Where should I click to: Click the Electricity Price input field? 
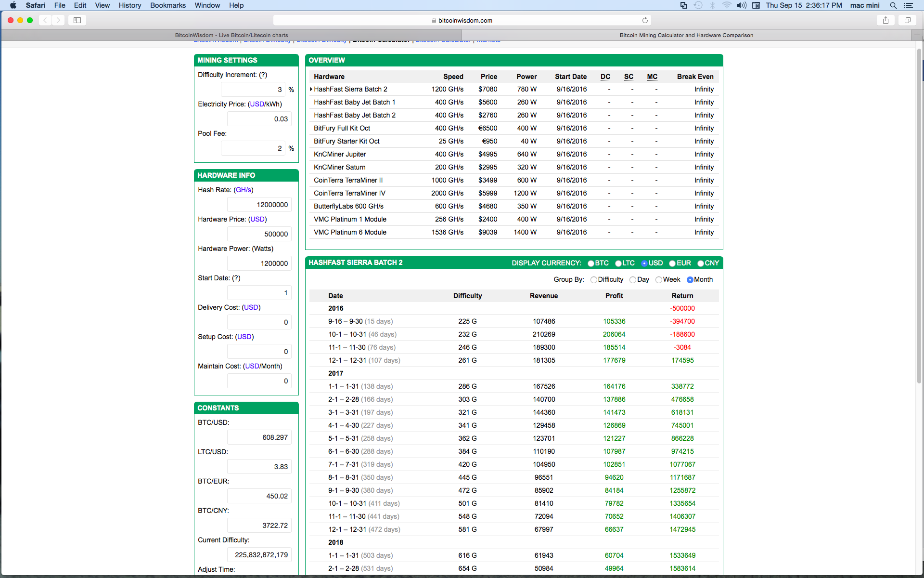point(259,119)
